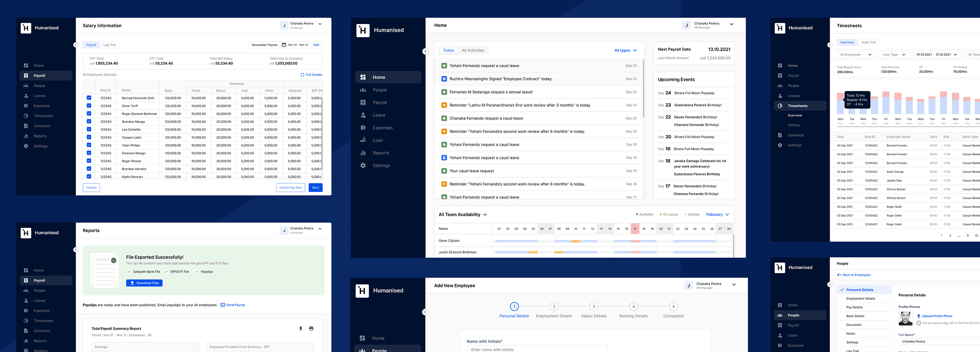
Task: Click the Expenses icon in Home window sidebar
Action: [x=363, y=128]
